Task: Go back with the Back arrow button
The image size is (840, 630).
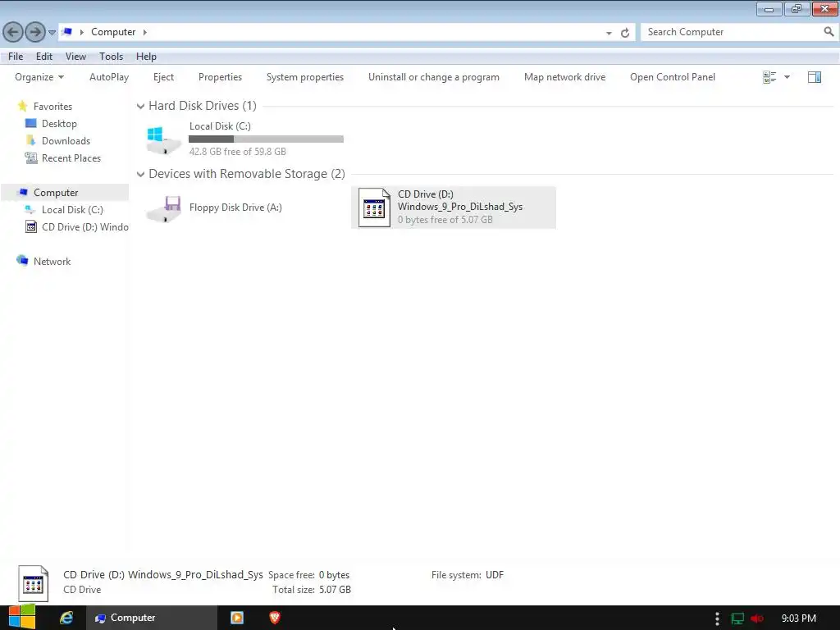Action: coord(13,32)
